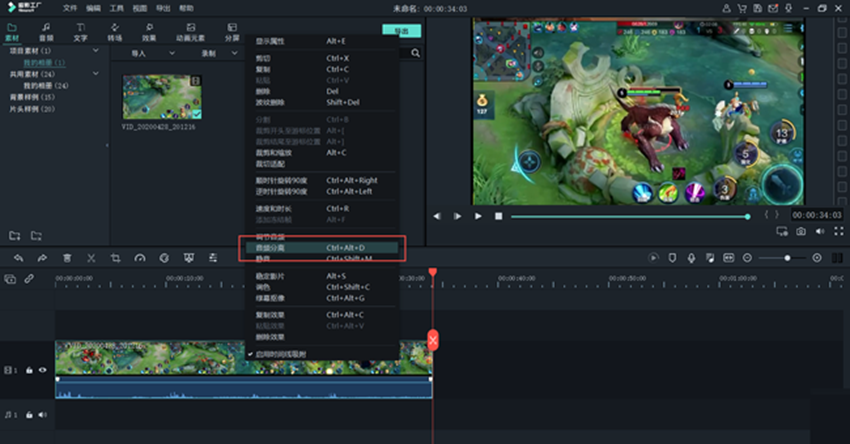
Task: Choose counterclockwise rotate 90° Ctrl+Alt+Left
Action: (322, 191)
